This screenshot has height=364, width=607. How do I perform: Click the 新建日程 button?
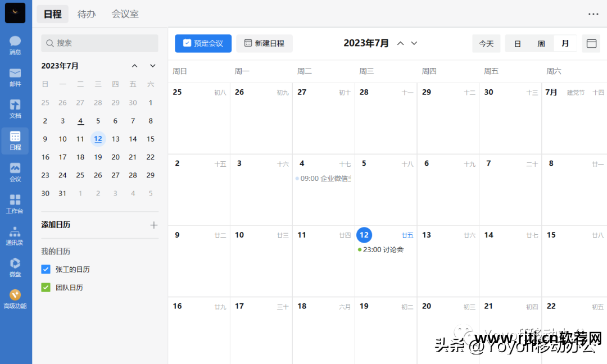point(264,43)
